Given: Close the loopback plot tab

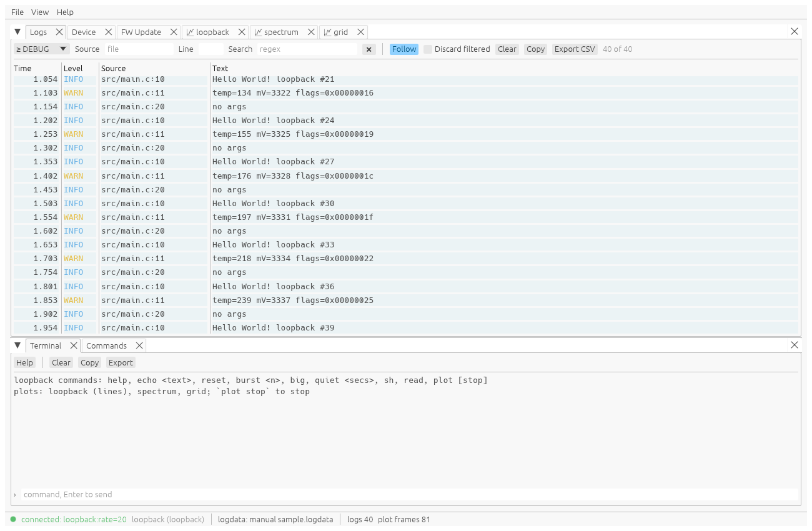Looking at the screenshot, I should (x=242, y=32).
